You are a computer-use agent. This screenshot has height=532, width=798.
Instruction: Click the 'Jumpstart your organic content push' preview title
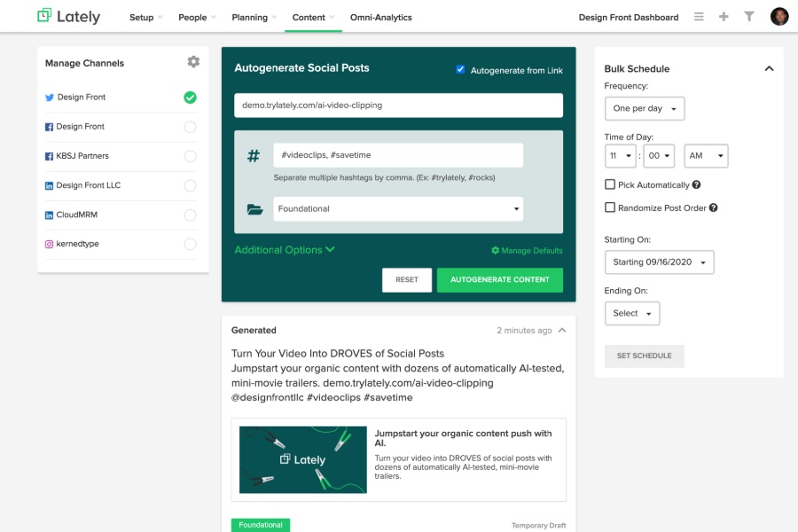coord(463,438)
